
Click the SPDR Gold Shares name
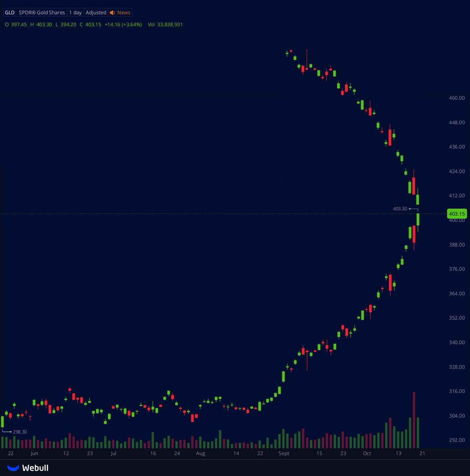click(x=42, y=13)
